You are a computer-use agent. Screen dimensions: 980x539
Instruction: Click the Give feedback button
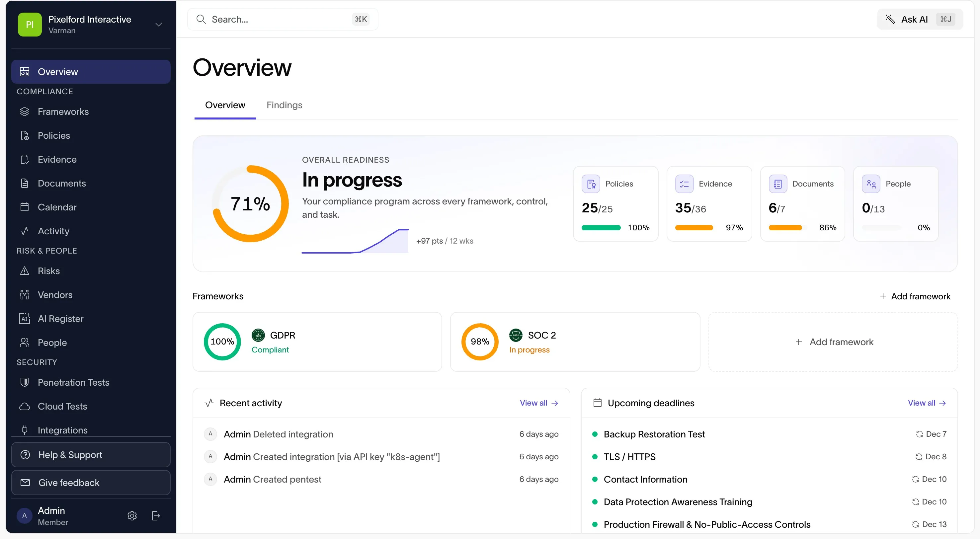coord(91,482)
